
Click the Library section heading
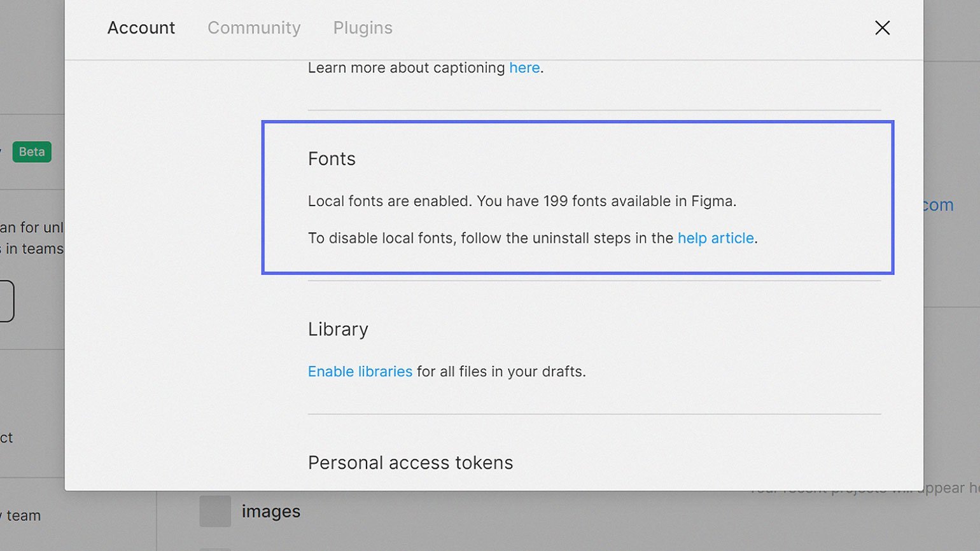[x=338, y=330]
